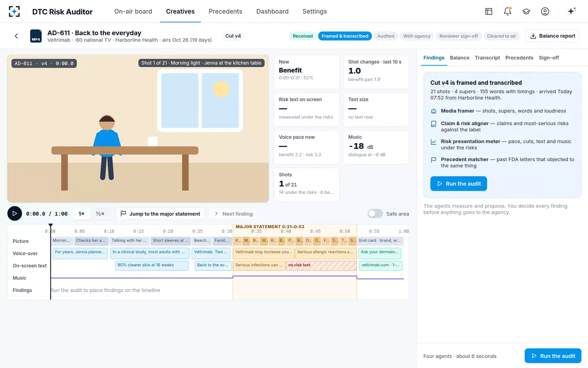The image size is (588, 368).
Task: Select ½× playback speed
Action: pyautogui.click(x=100, y=213)
